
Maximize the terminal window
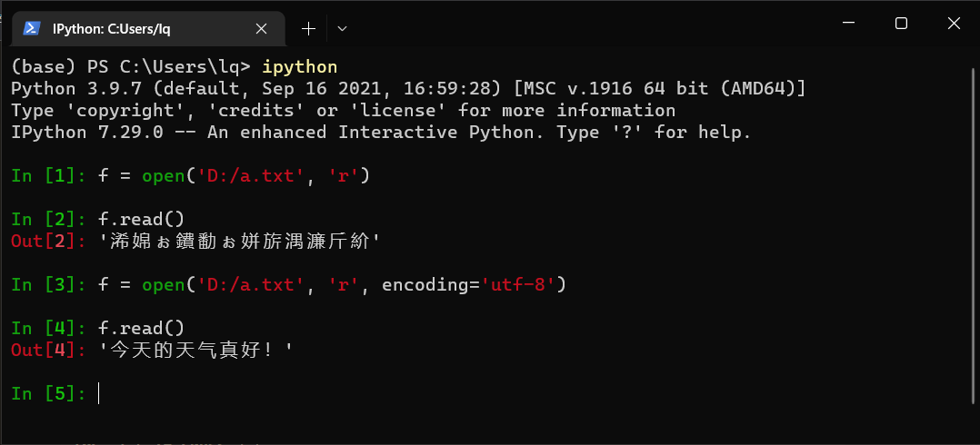coord(901,23)
